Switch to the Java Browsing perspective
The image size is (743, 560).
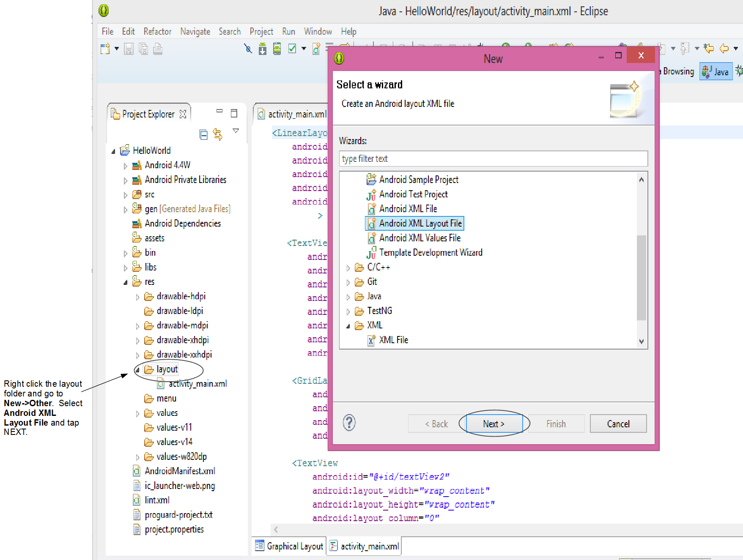coord(677,71)
